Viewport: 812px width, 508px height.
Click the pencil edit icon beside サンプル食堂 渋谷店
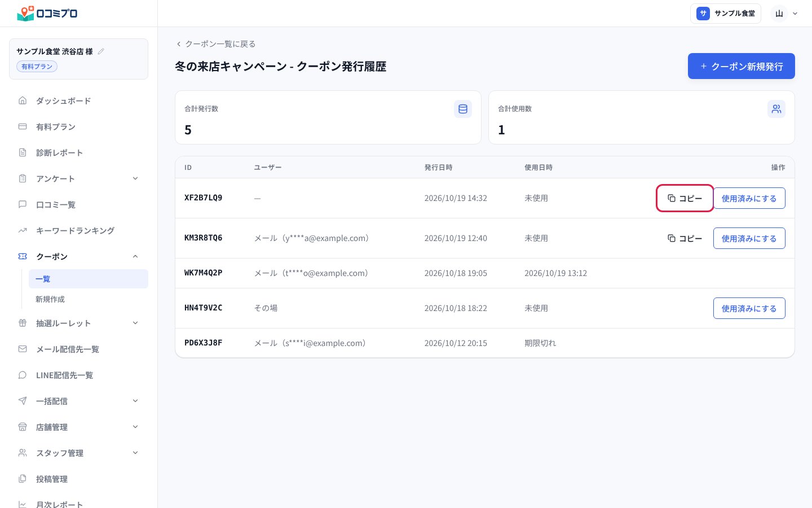[101, 51]
